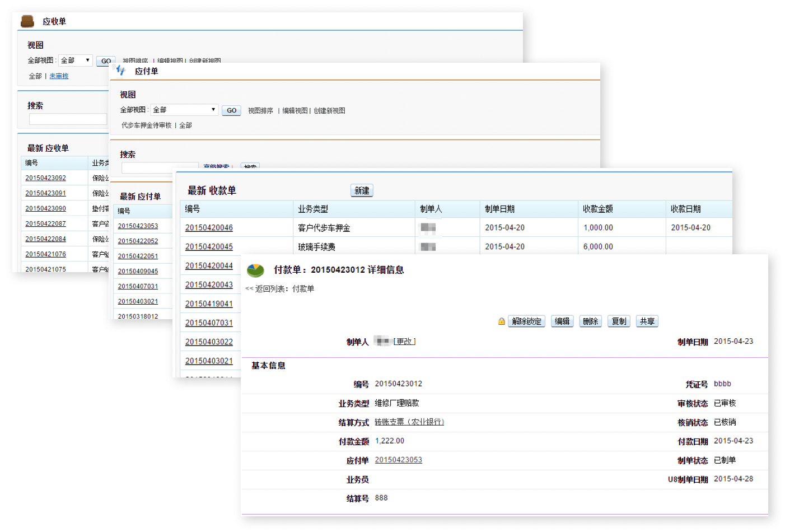The height and width of the screenshot is (532, 785).
Task: Open 收款单 record 20150420043
Action: 209,285
